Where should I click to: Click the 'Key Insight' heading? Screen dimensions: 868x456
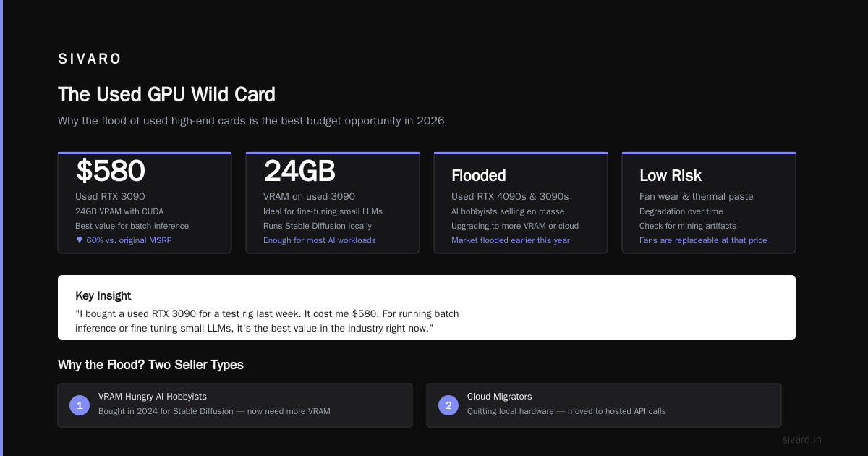coord(103,295)
